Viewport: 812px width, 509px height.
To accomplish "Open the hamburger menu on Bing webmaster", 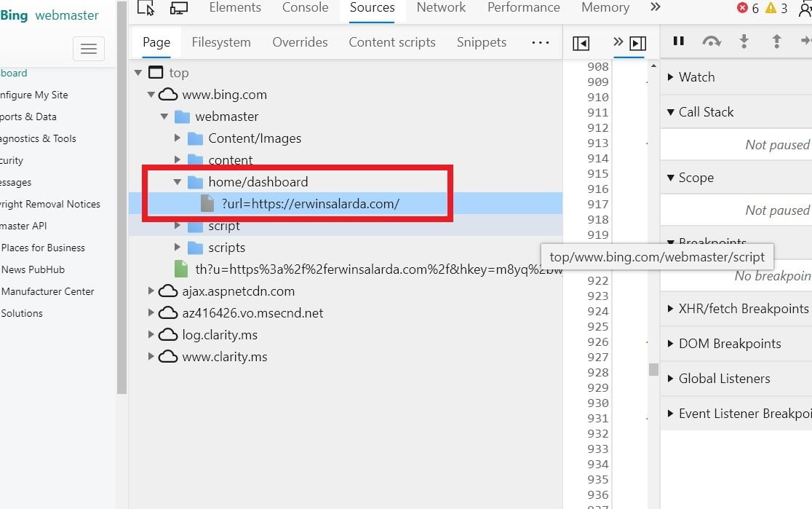I will (x=89, y=49).
